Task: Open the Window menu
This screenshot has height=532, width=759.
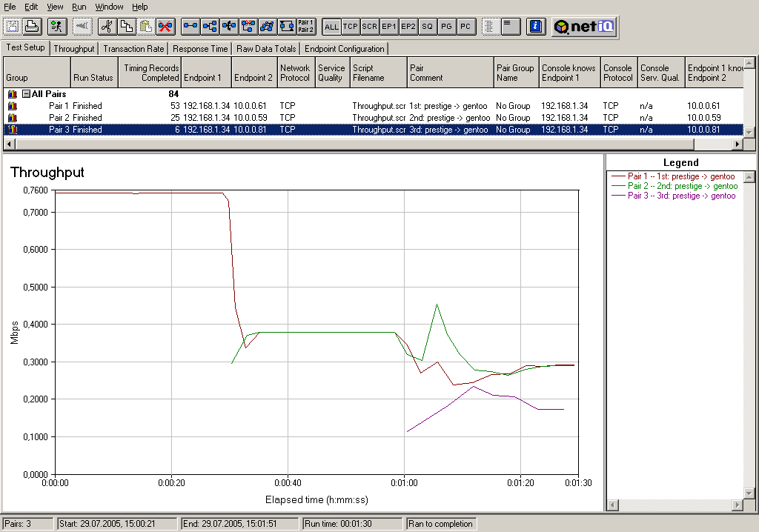Action: point(109,7)
